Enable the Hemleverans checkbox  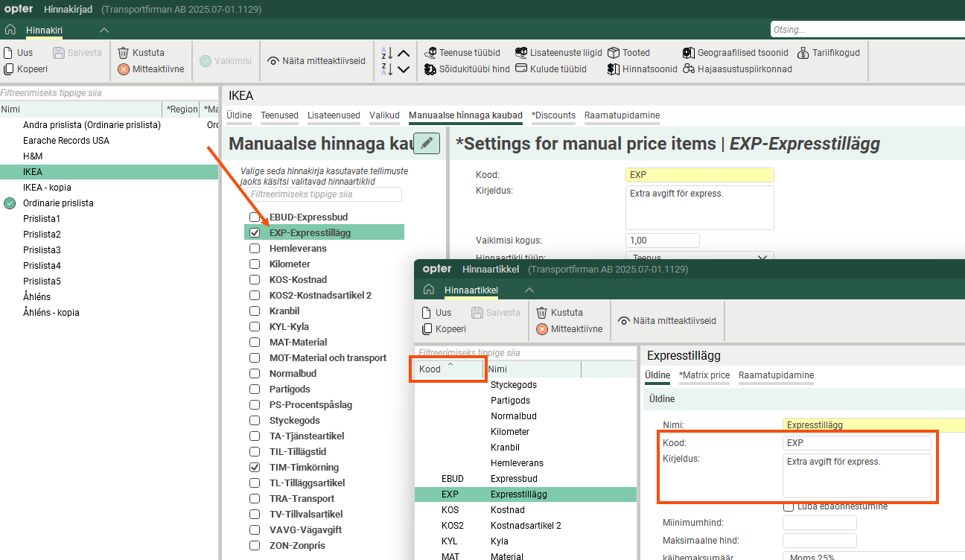255,249
